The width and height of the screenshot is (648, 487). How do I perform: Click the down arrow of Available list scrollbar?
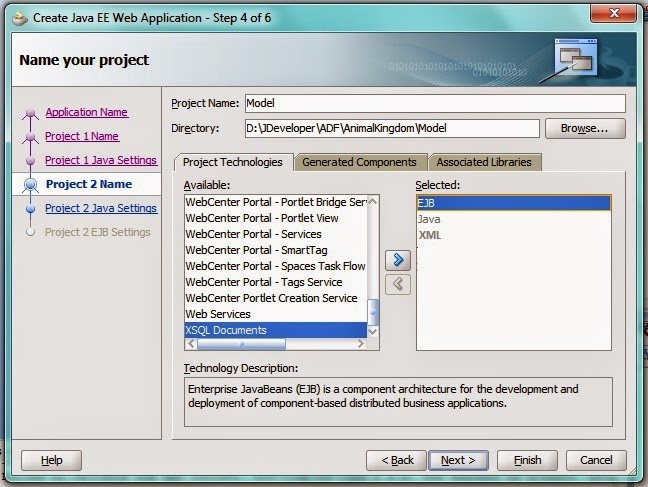pyautogui.click(x=373, y=331)
